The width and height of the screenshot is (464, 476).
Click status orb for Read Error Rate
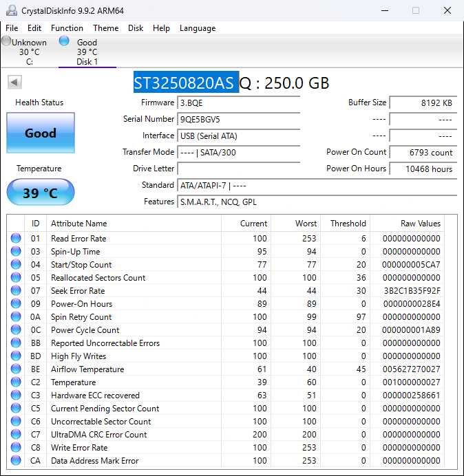tap(16, 238)
